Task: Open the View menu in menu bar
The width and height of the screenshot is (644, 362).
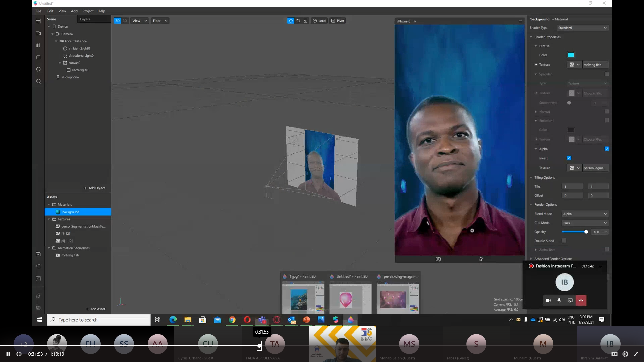Action: pyautogui.click(x=62, y=11)
